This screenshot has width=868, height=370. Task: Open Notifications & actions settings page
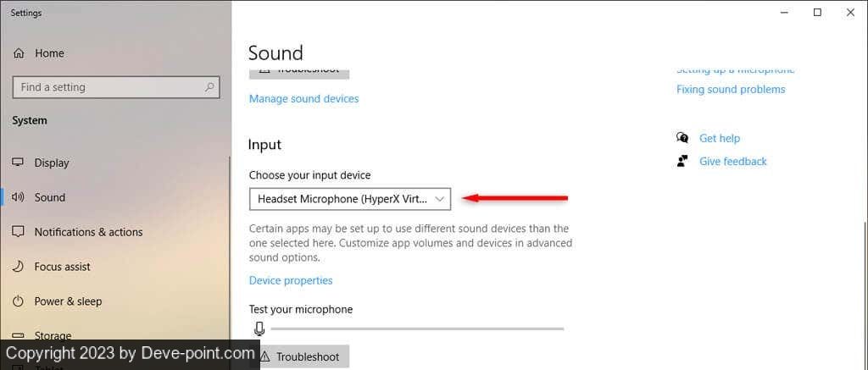click(88, 232)
